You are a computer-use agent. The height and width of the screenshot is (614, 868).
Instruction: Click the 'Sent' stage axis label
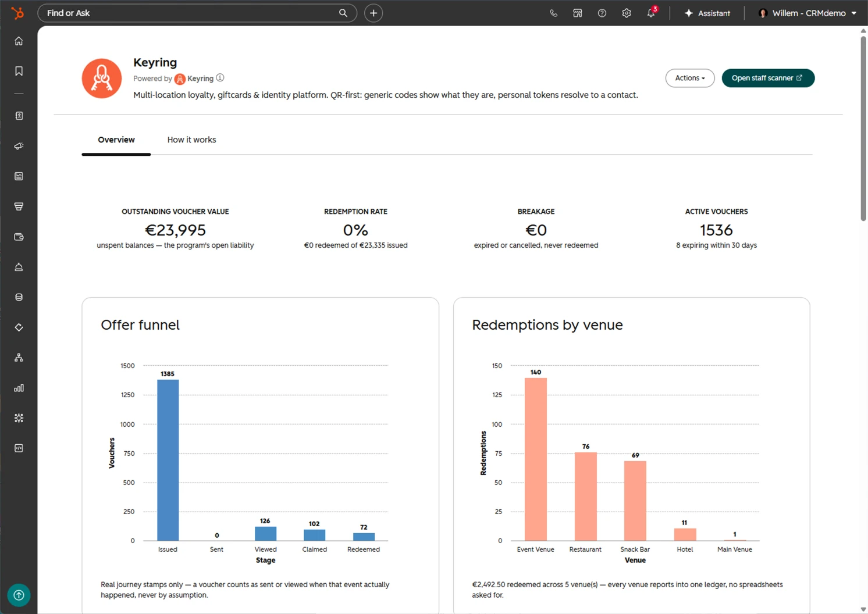pos(216,549)
